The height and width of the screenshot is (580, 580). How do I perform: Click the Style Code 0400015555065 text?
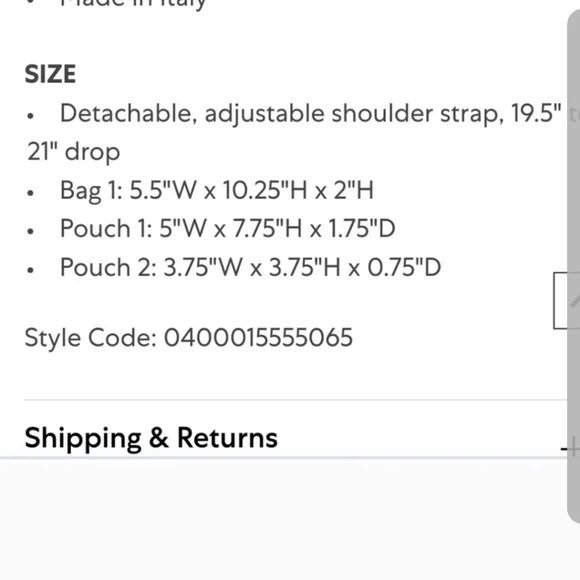click(x=189, y=338)
